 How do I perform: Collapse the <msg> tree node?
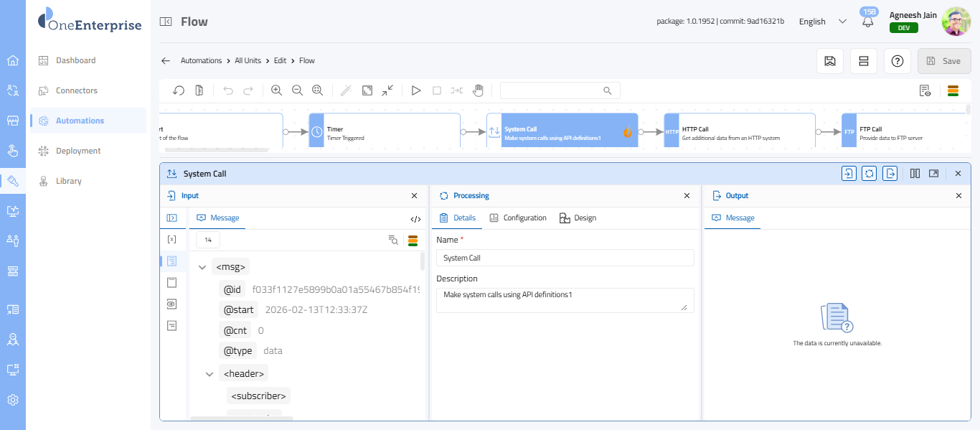202,267
